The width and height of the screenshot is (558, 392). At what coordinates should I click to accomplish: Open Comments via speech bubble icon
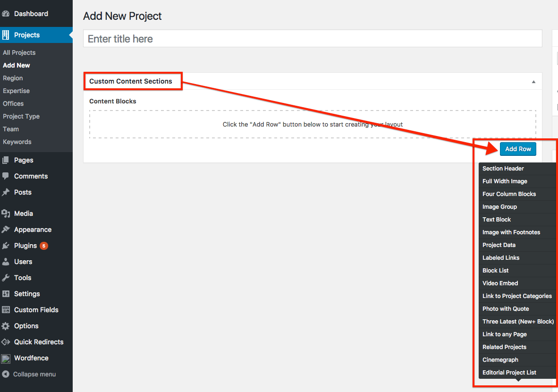click(x=6, y=176)
